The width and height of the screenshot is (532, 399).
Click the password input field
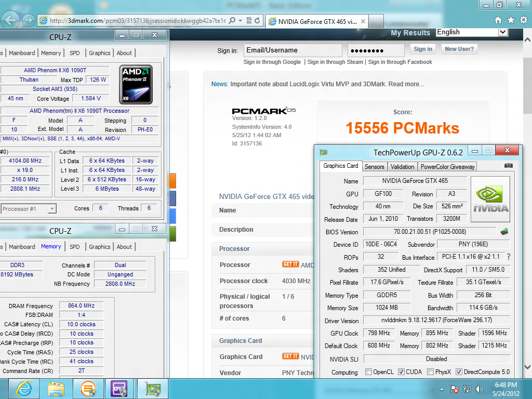(376, 50)
